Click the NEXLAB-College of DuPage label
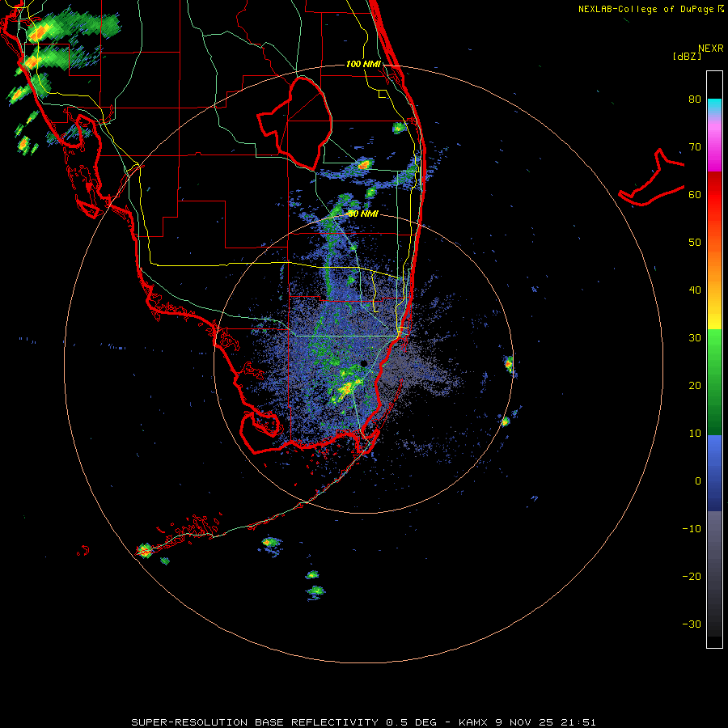 (645, 9)
